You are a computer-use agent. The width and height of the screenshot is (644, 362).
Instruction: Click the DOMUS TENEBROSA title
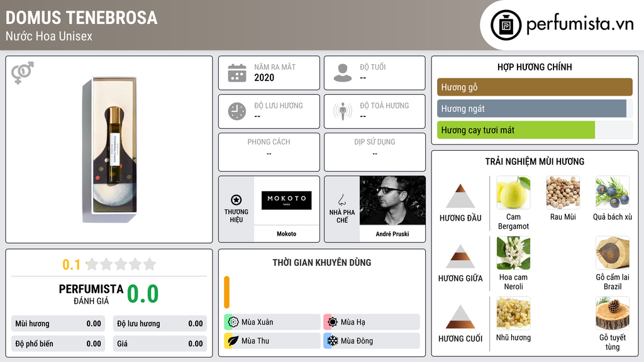pos(81,18)
